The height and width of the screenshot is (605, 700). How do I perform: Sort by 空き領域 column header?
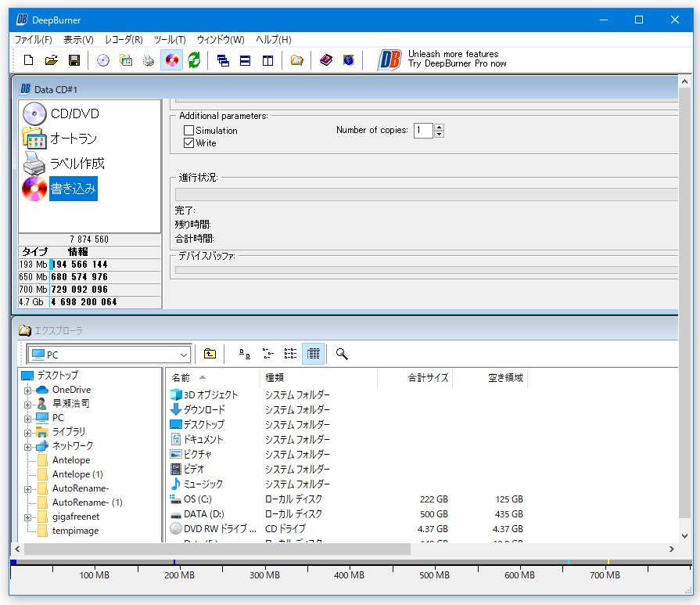(x=490, y=378)
